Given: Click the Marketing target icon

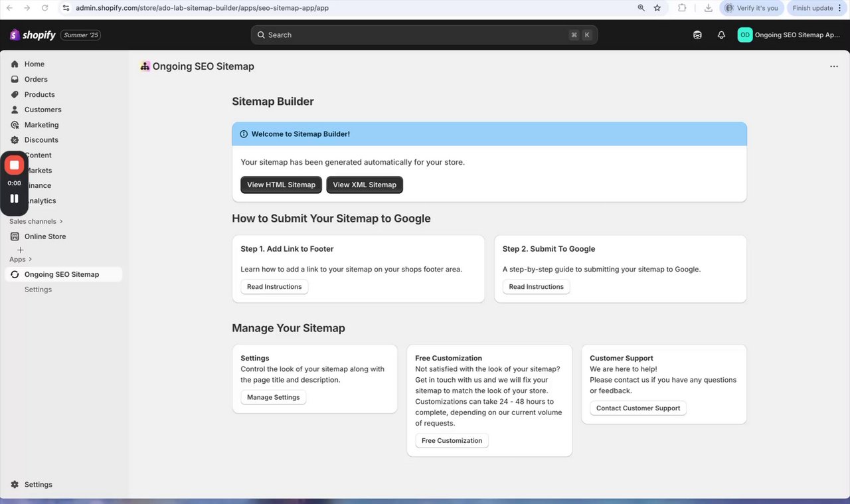Looking at the screenshot, I should point(15,125).
